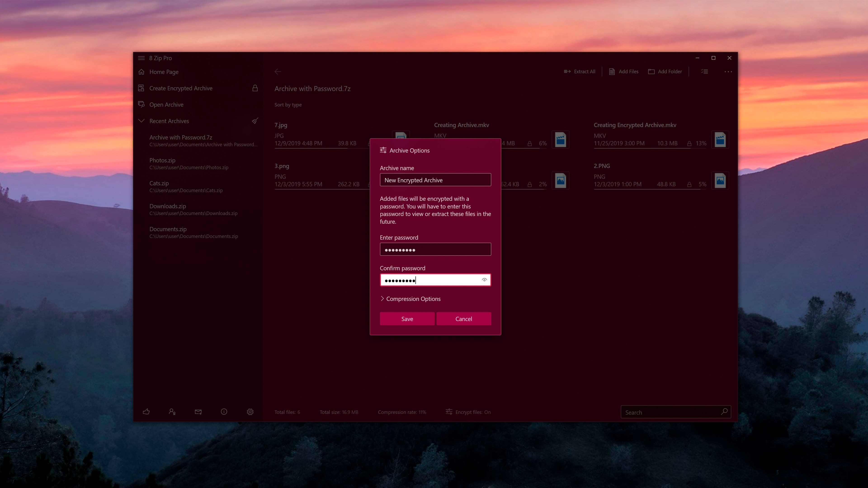
Task: Rate the app via the thumbs-up icon
Action: pyautogui.click(x=146, y=412)
